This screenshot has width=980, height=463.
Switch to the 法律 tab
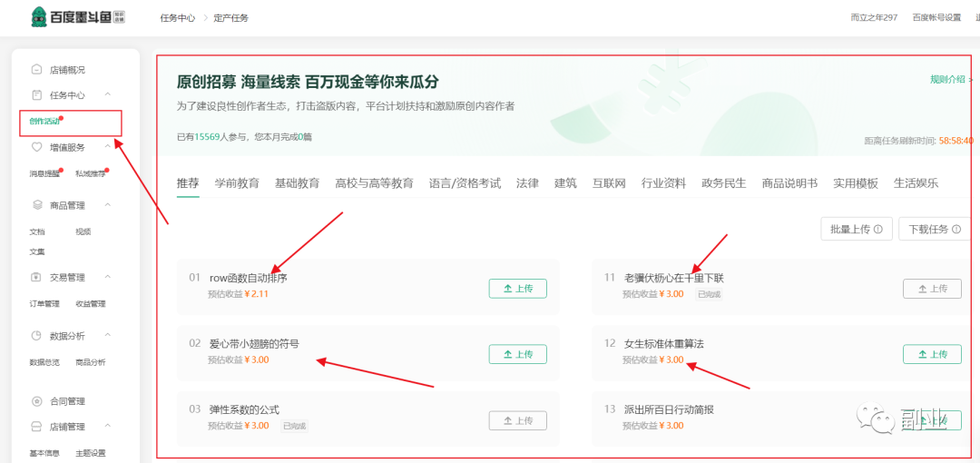(527, 183)
